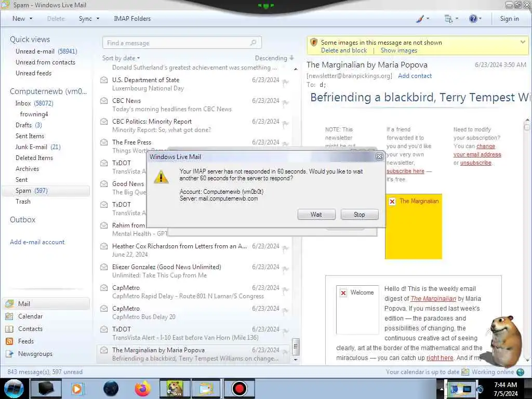Click IMAP Folders in the toolbar
The image size is (532, 399).
132,19
